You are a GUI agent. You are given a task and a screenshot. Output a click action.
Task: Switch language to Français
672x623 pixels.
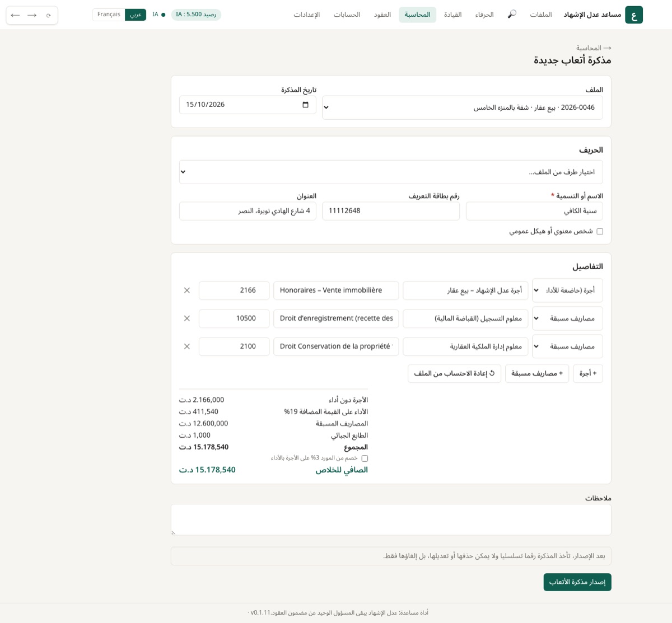109,15
